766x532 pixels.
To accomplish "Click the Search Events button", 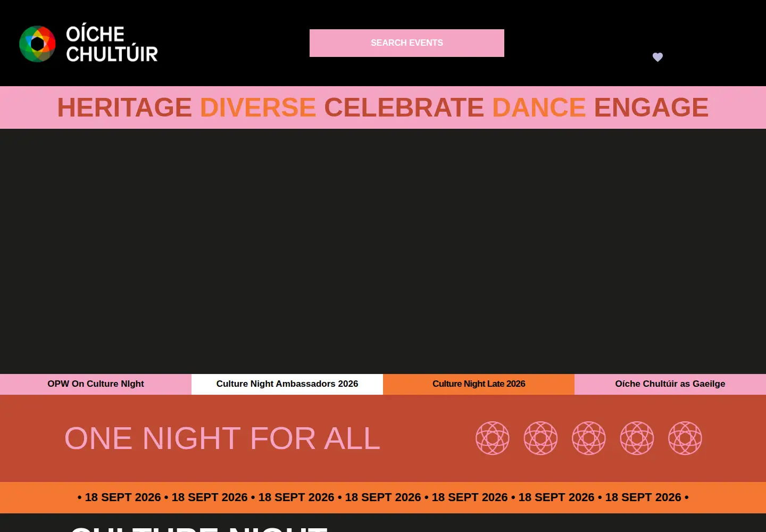I will [x=407, y=43].
